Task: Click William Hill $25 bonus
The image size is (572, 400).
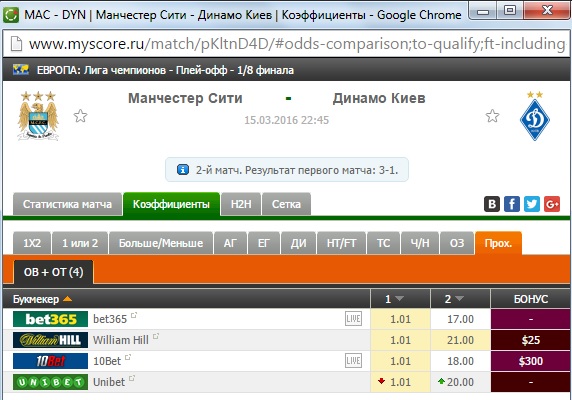Action: point(530,340)
